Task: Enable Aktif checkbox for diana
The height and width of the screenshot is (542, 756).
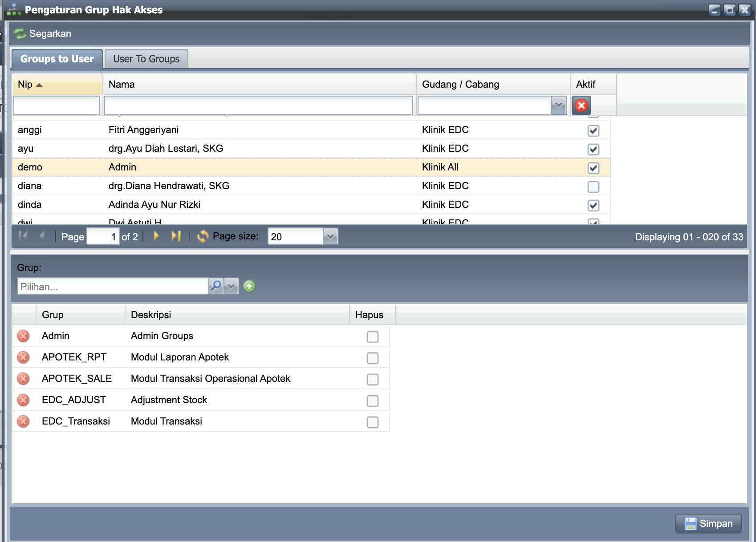Action: click(593, 186)
